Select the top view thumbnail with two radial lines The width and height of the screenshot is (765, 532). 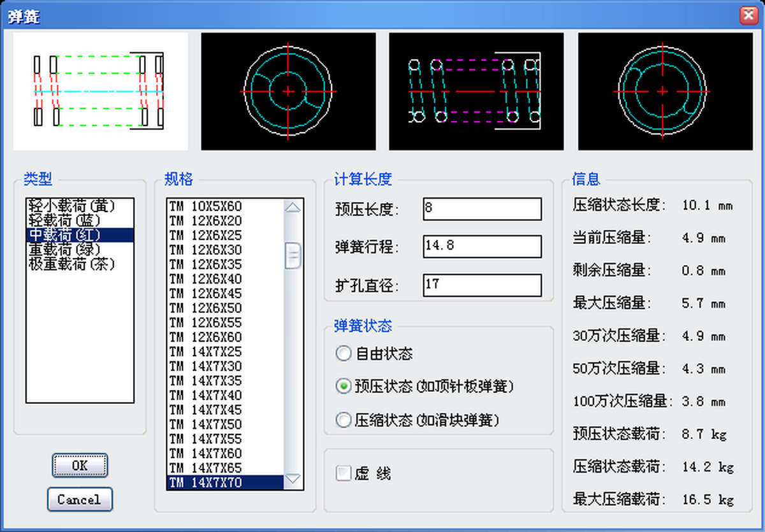[665, 92]
